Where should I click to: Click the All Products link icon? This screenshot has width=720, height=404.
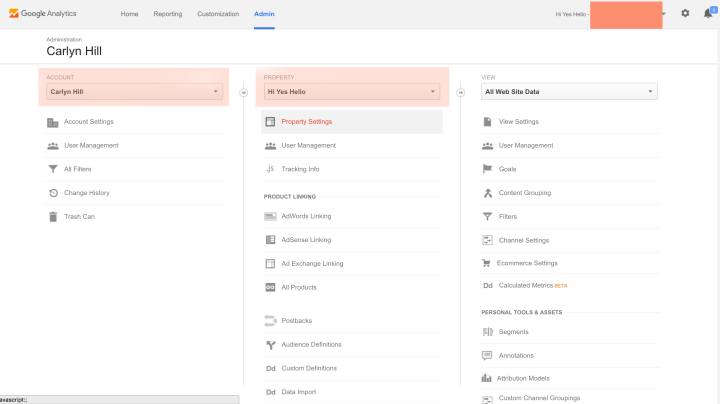tap(270, 287)
